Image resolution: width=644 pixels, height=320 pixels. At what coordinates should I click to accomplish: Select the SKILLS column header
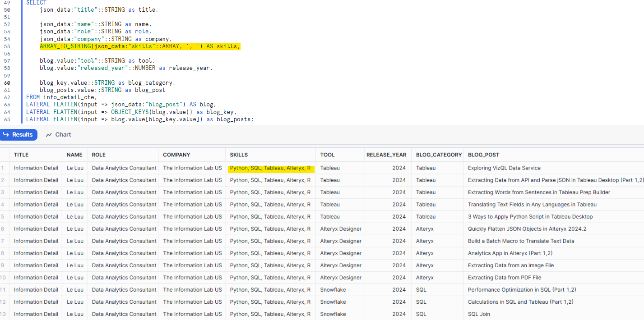pos(239,155)
